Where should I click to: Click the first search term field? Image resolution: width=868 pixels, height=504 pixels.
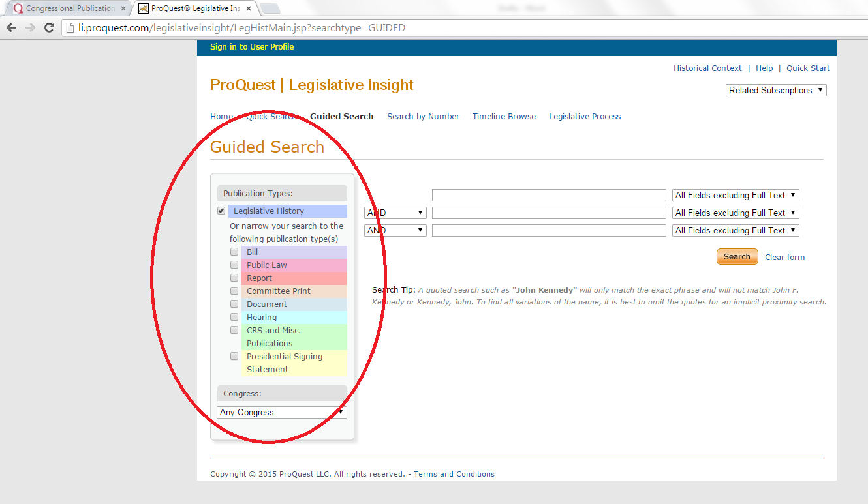[549, 195]
